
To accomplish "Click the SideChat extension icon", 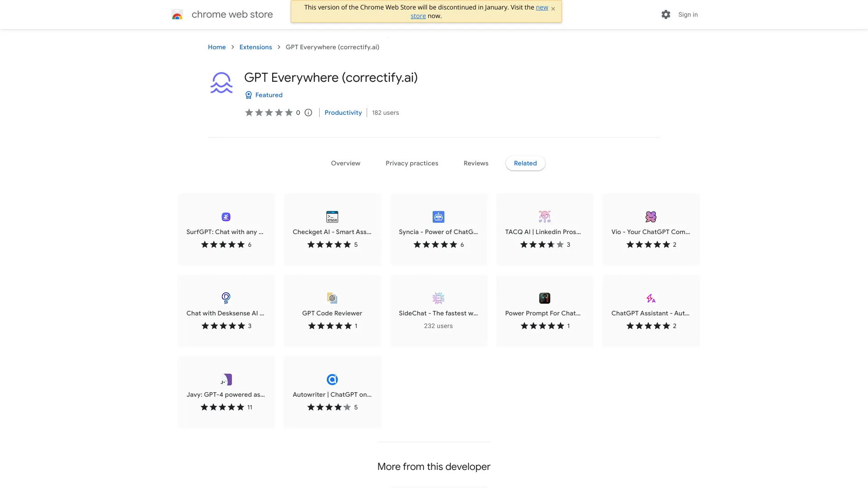I will tap(438, 298).
